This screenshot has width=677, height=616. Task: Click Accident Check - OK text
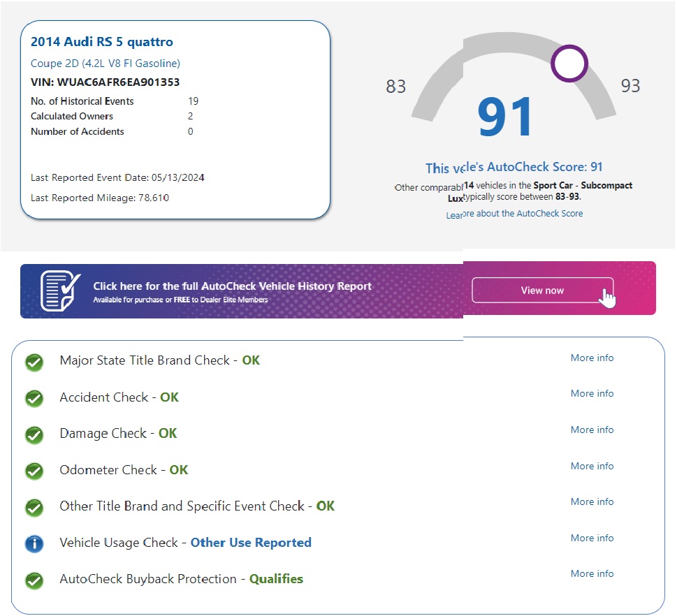119,397
